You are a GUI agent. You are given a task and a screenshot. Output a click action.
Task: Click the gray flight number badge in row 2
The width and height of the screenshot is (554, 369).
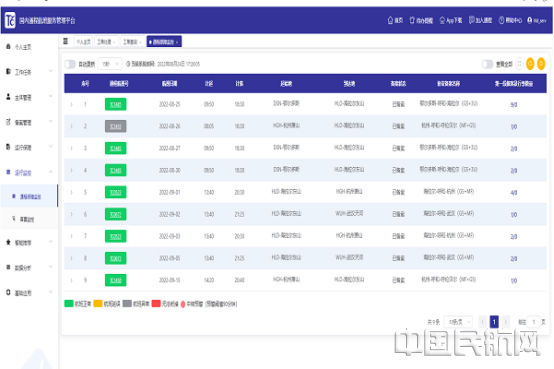click(x=116, y=126)
